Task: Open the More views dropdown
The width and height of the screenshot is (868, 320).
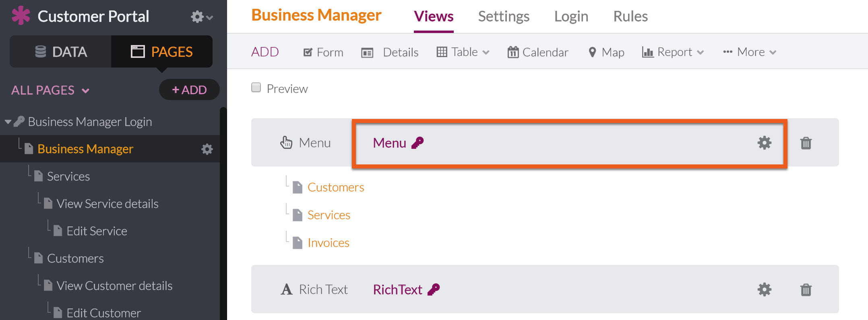Action: coord(749,52)
